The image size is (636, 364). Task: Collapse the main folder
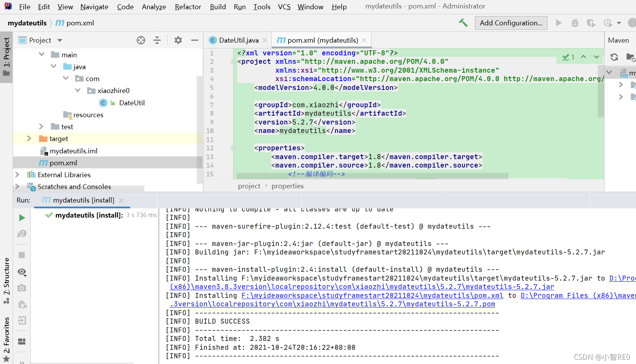(42, 55)
